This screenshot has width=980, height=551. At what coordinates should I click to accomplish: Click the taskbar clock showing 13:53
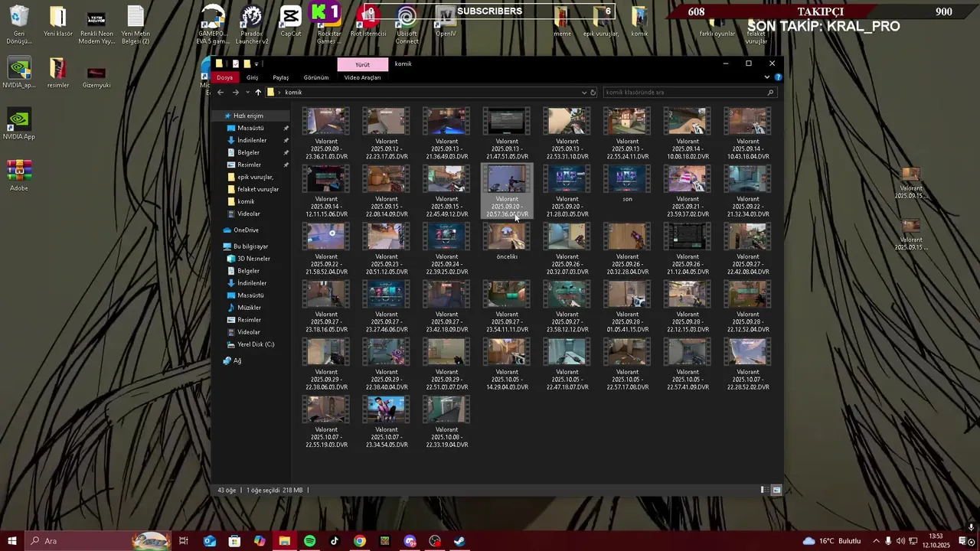pos(936,541)
